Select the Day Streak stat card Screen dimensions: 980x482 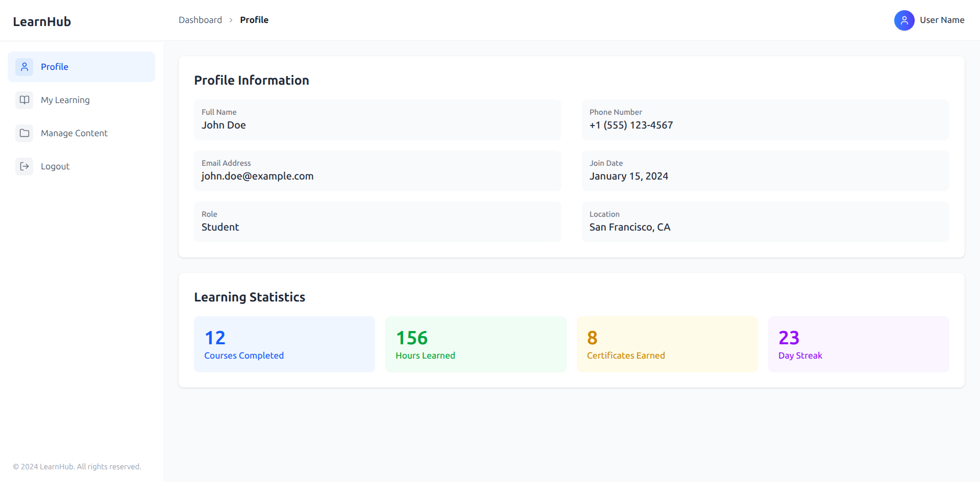tap(859, 344)
